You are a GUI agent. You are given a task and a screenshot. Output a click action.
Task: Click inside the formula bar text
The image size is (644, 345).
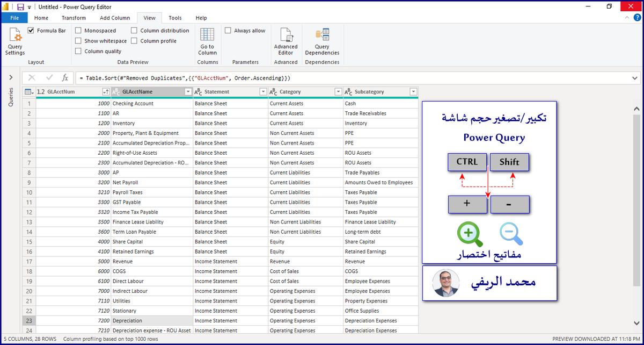pos(185,78)
